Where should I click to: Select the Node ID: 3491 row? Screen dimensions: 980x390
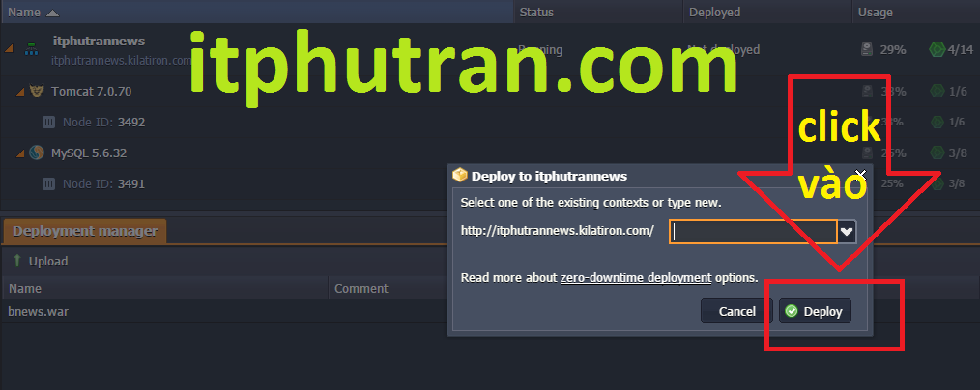point(490,183)
